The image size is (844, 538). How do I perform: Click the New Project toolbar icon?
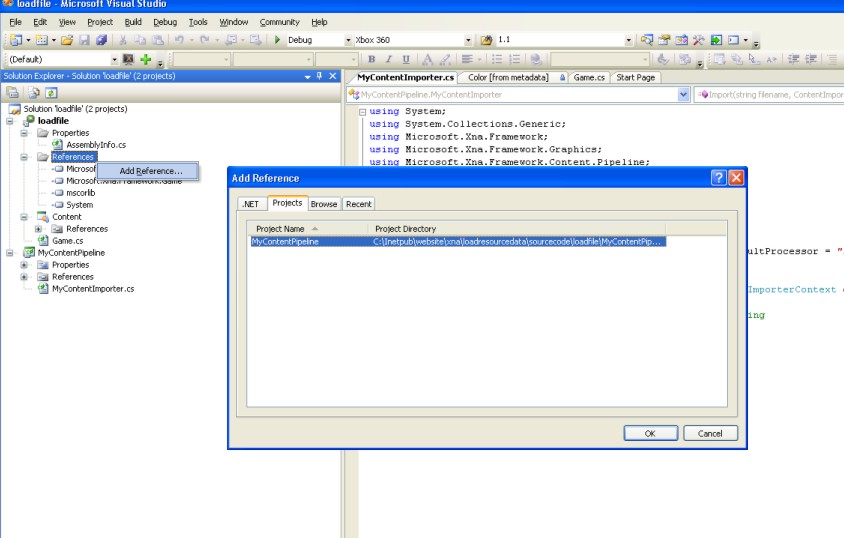[16, 40]
